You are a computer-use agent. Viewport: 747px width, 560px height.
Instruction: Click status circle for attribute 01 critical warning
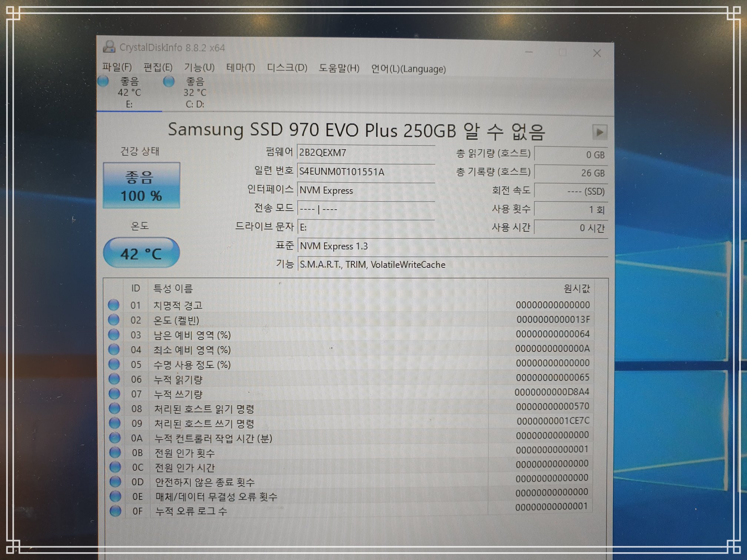(x=113, y=305)
